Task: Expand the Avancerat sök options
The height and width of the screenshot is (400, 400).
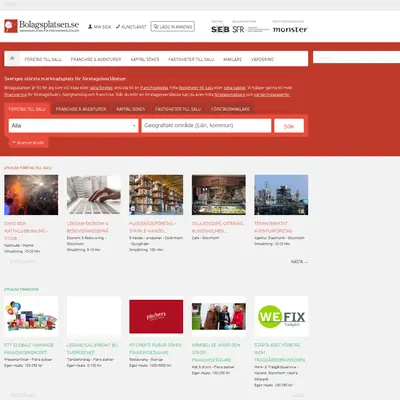Action: click(x=28, y=142)
